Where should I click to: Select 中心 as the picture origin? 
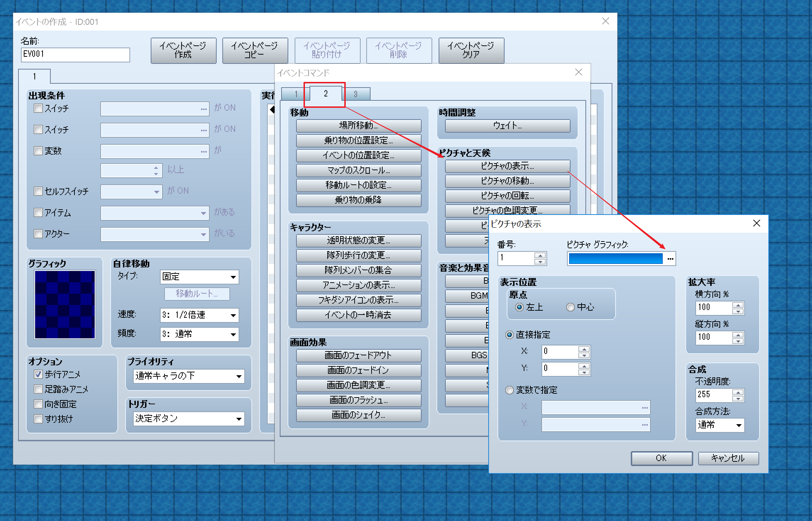[570, 307]
